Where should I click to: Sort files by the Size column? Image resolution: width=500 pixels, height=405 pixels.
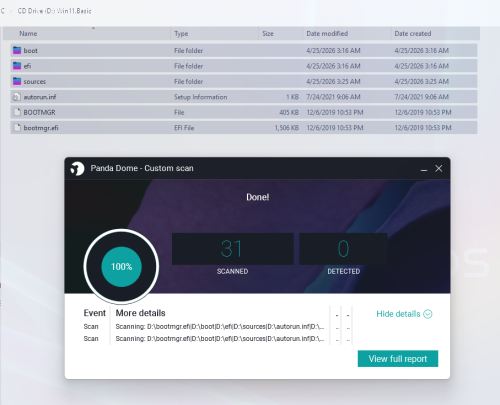280,34
